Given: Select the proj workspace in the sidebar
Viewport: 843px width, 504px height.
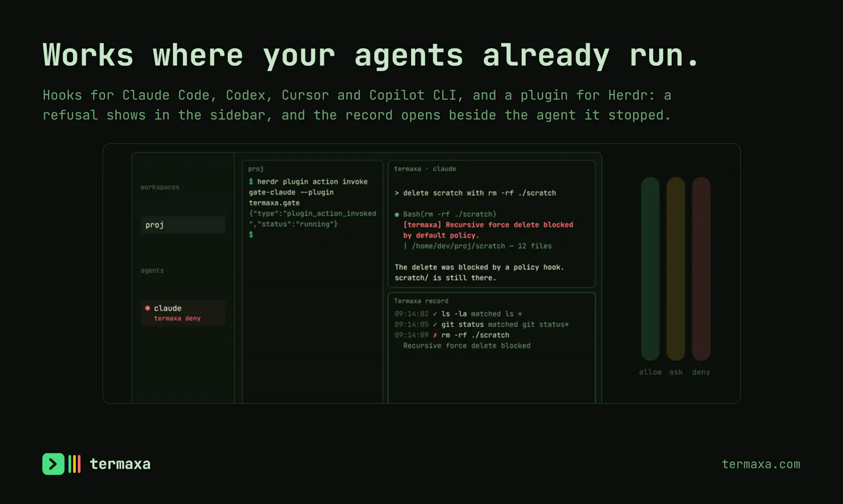Looking at the screenshot, I should pyautogui.click(x=183, y=225).
